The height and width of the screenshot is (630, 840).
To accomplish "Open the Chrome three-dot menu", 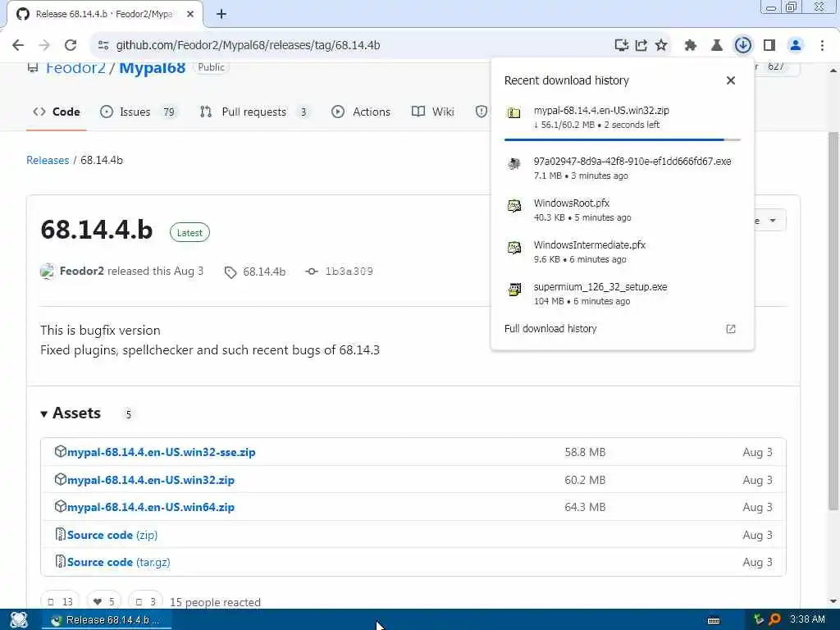I will pyautogui.click(x=822, y=45).
